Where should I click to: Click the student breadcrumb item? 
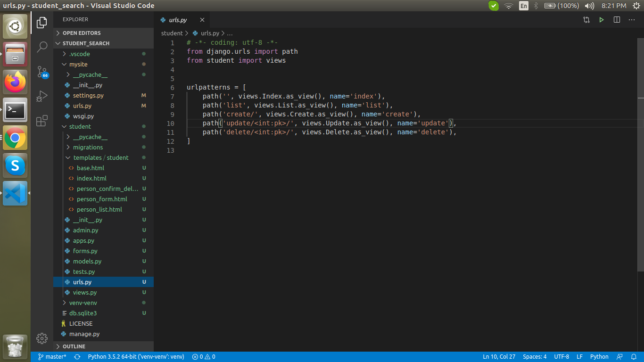172,33
